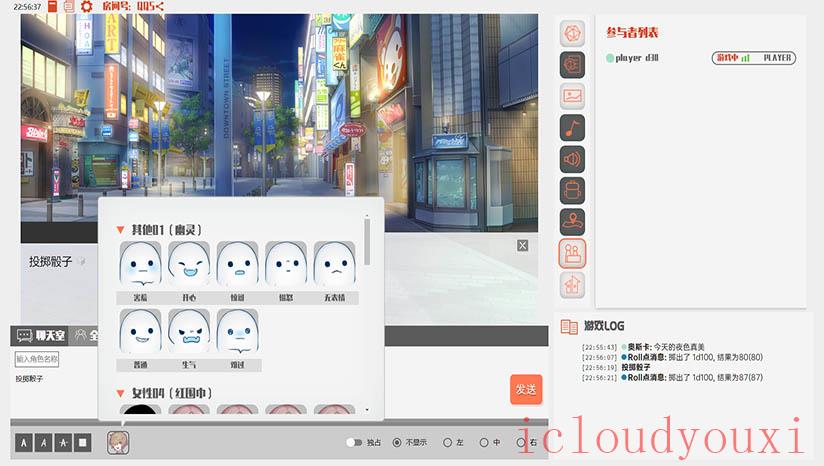Select the first ghost face in the top row

click(140, 265)
